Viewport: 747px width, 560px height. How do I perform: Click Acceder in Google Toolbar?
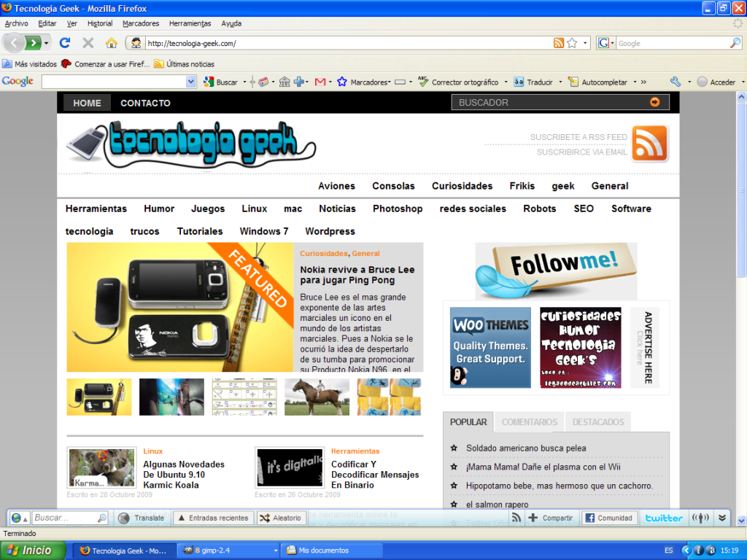point(716,82)
